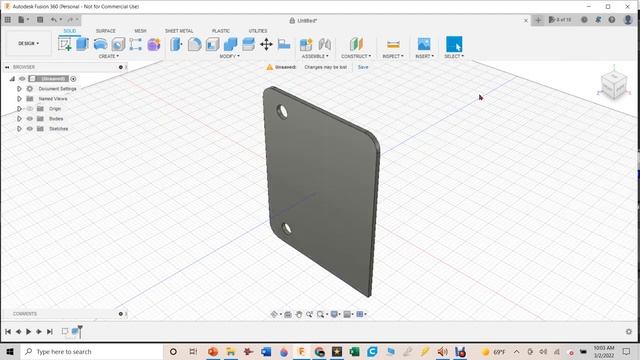
Task: Expand the Document Settings node
Action: pyautogui.click(x=19, y=89)
